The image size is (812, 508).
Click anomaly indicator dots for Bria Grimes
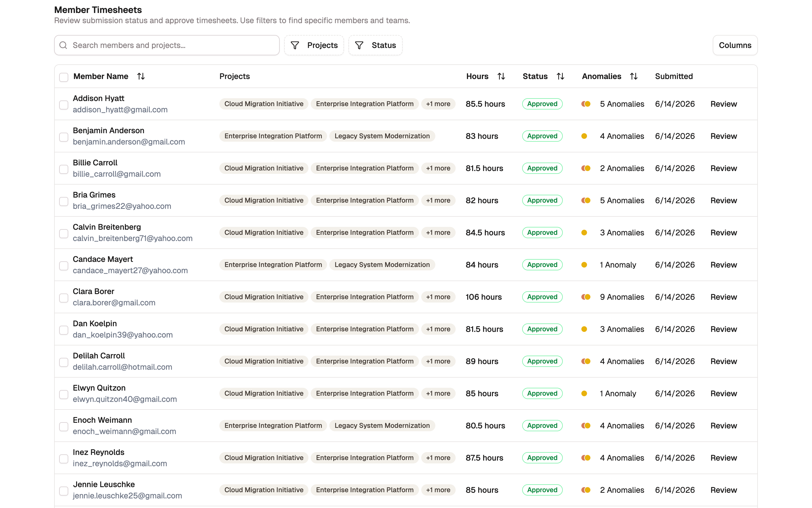coord(586,201)
